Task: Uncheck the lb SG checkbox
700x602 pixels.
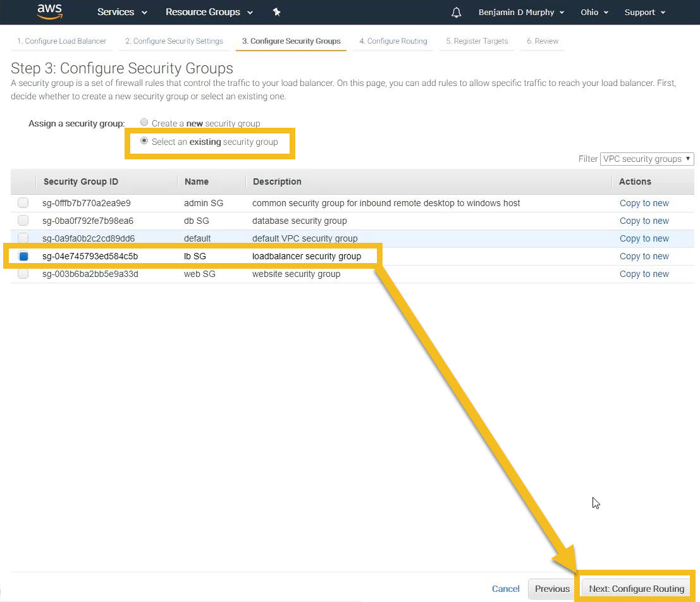Action: click(23, 256)
